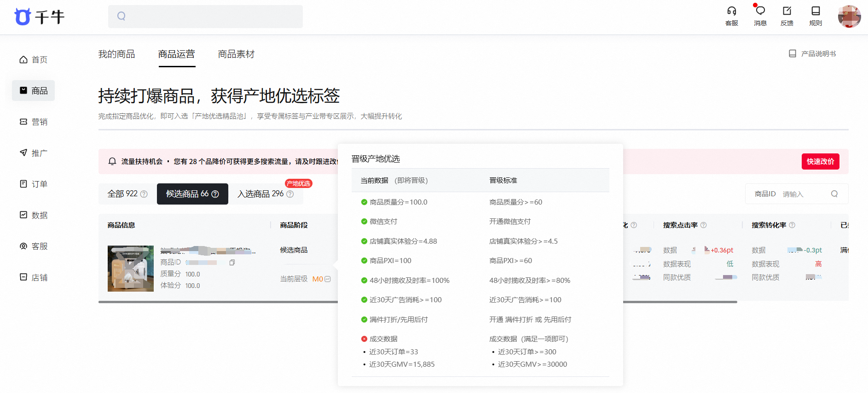Click the 产地优选 red badge
This screenshot has width=868, height=393.
[x=299, y=183]
